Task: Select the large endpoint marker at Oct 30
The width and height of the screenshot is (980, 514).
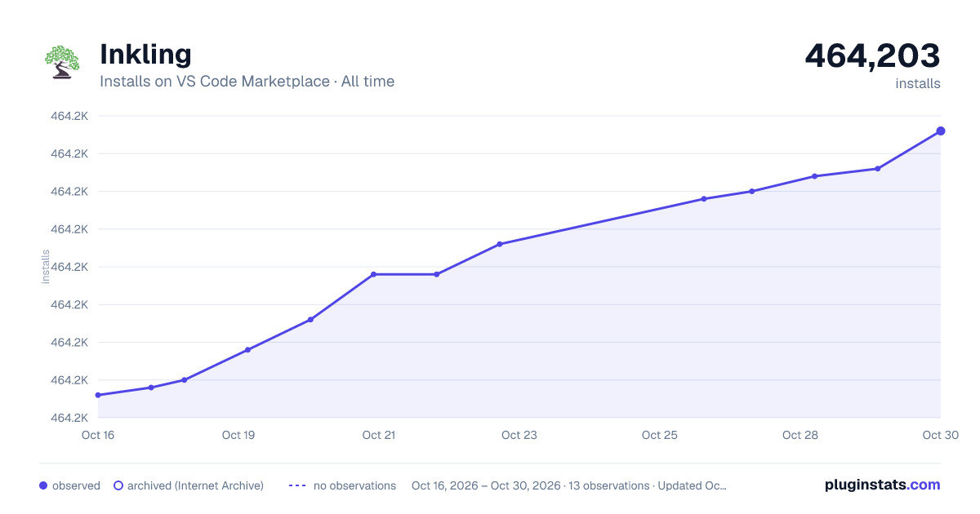Action: pos(941,131)
